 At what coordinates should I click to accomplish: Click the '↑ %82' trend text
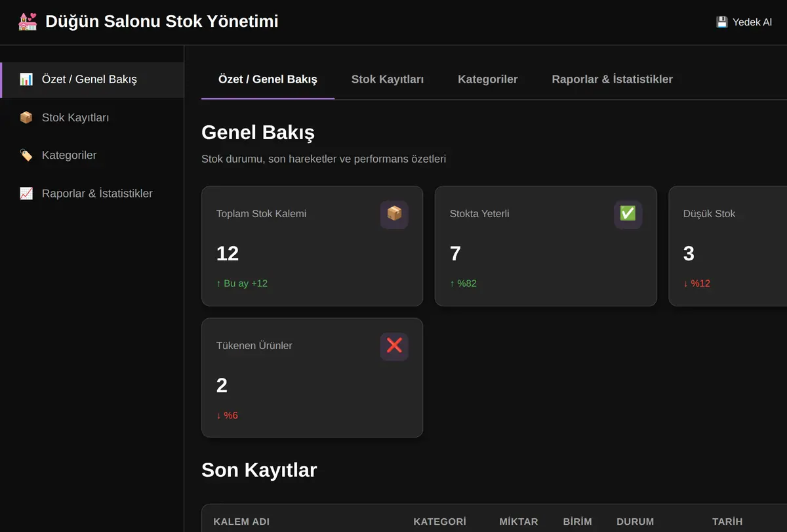pyautogui.click(x=463, y=283)
